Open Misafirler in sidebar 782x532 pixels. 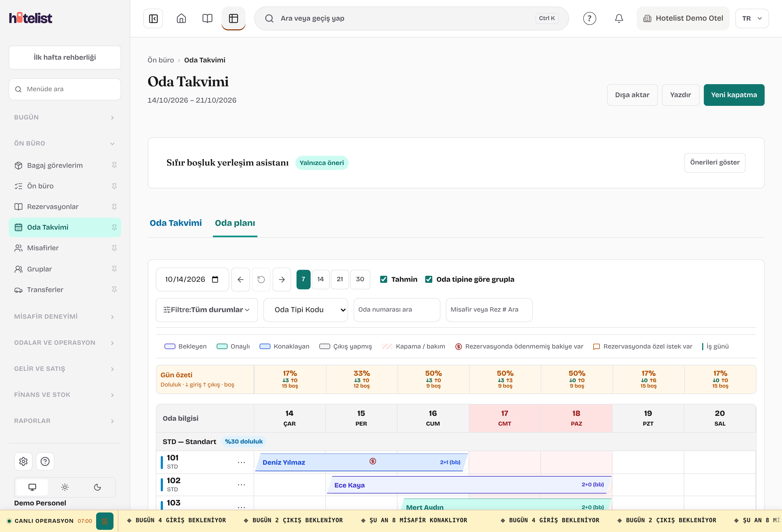65,248
